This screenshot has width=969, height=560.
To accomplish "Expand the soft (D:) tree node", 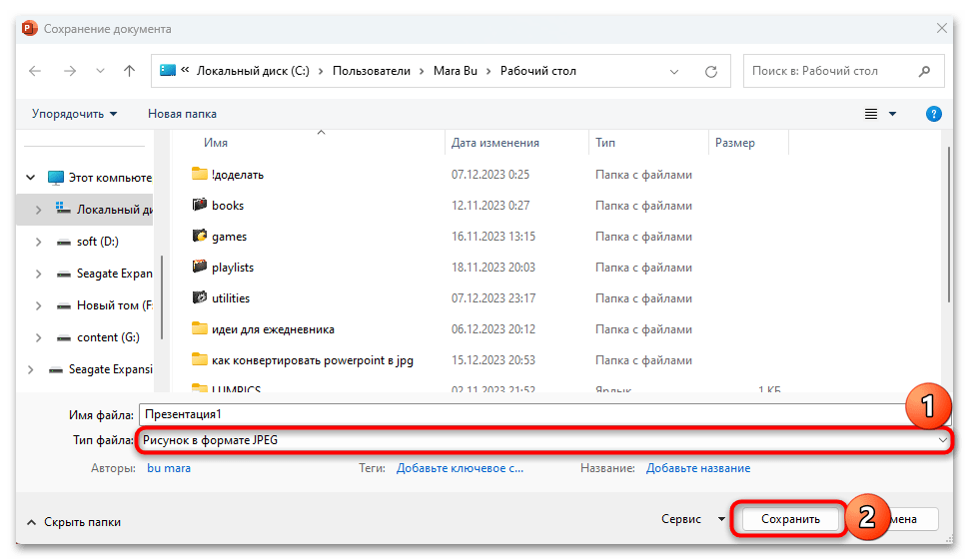I will [x=38, y=242].
